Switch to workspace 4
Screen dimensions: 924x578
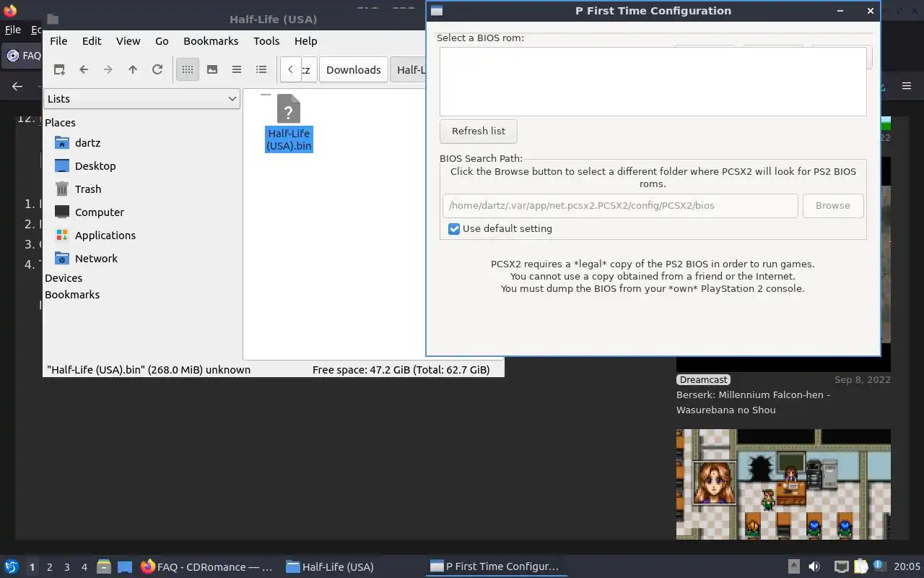[x=84, y=567]
